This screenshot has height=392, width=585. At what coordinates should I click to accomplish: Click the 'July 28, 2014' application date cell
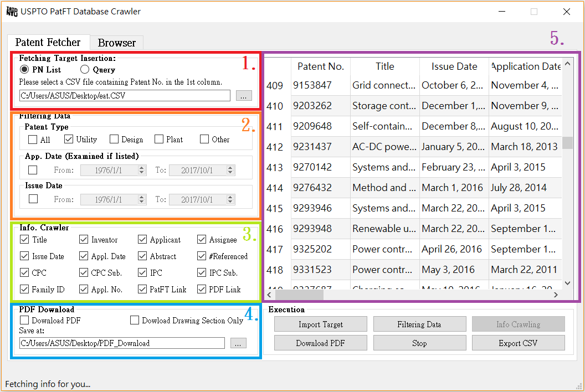point(525,188)
